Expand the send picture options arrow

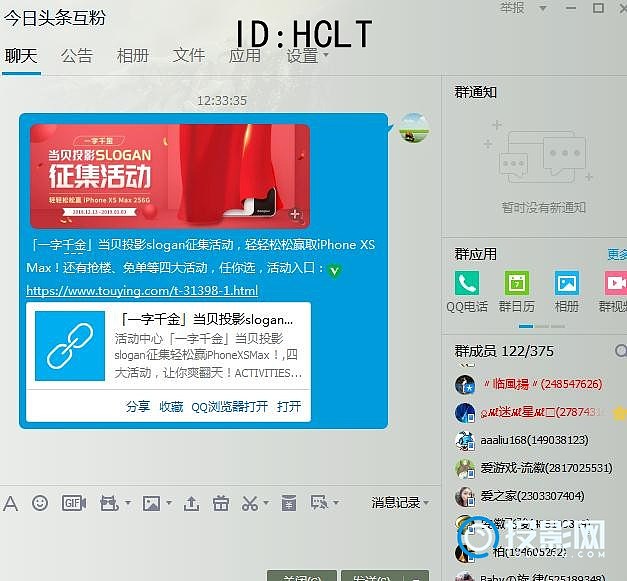[170, 502]
